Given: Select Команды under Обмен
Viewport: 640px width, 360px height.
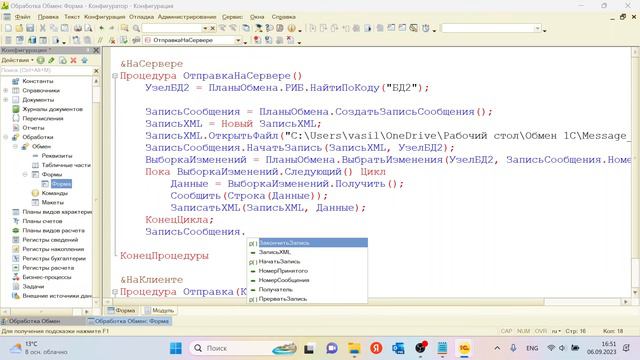Looking at the screenshot, I should coord(55,193).
